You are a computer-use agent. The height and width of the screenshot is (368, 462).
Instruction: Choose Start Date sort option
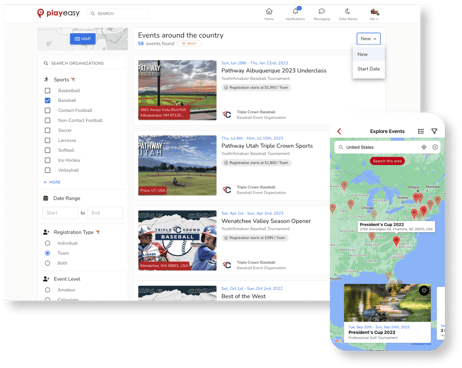coord(369,69)
